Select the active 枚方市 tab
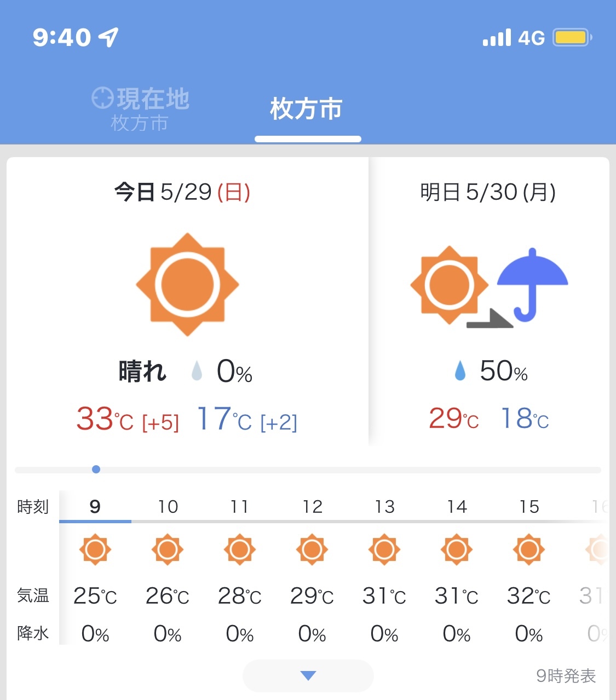This screenshot has height=700, width=616. click(307, 109)
